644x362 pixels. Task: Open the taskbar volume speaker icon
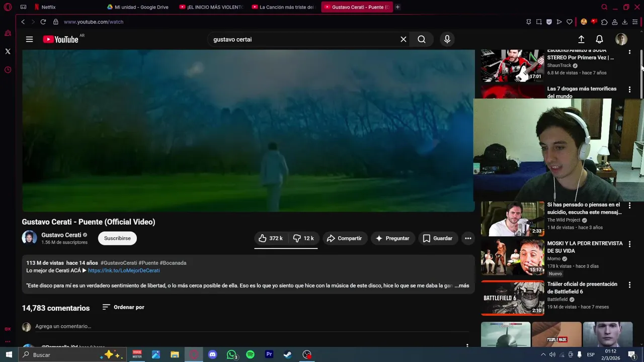(x=552, y=354)
